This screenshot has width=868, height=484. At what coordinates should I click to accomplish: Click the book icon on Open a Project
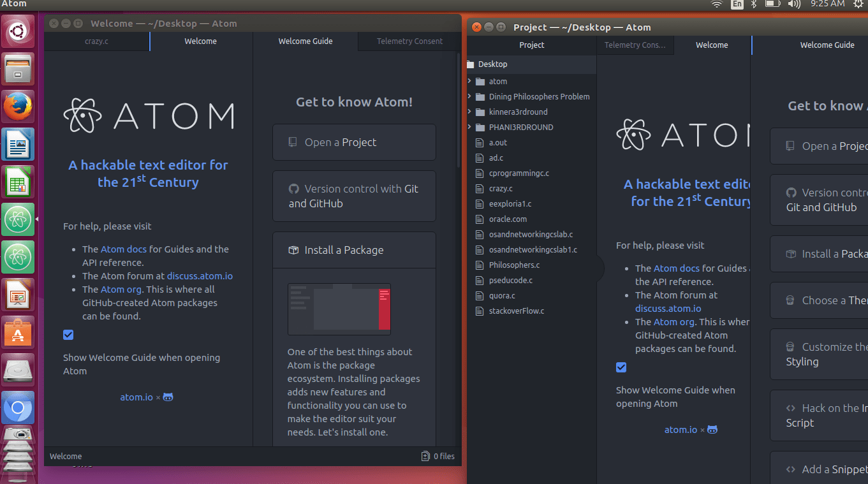pos(293,142)
